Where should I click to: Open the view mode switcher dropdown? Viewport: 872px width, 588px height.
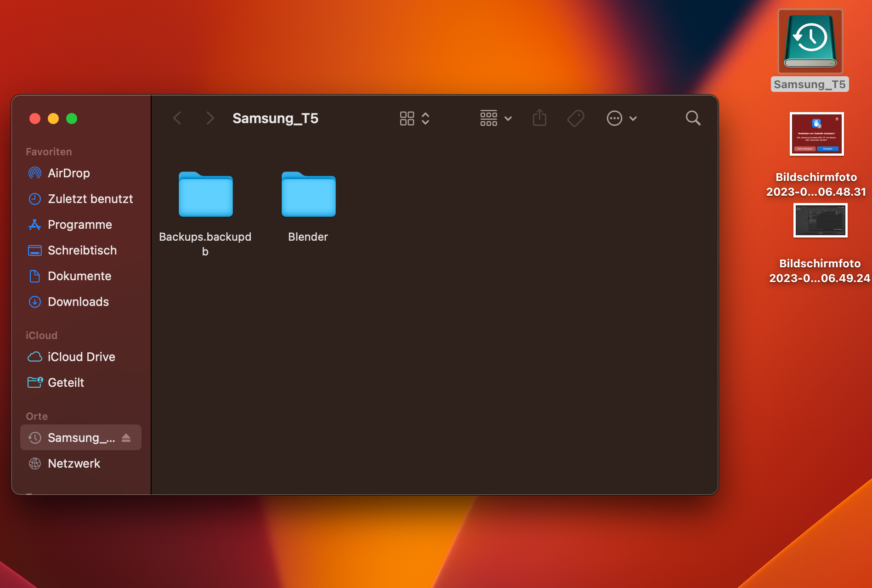[414, 118]
